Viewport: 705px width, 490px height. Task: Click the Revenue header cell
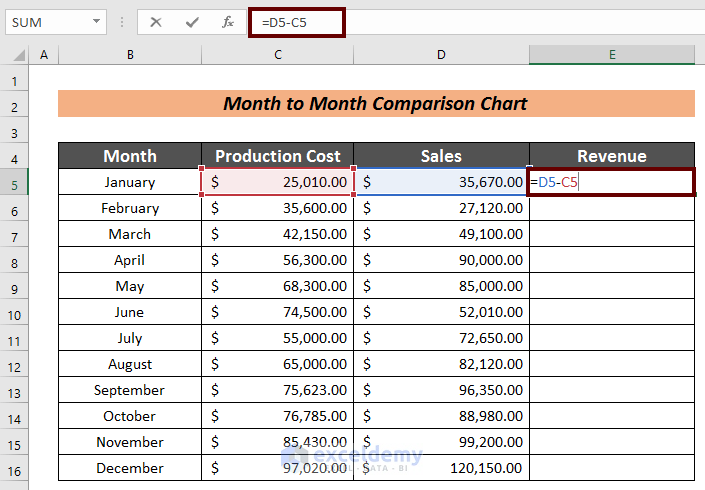click(x=612, y=156)
